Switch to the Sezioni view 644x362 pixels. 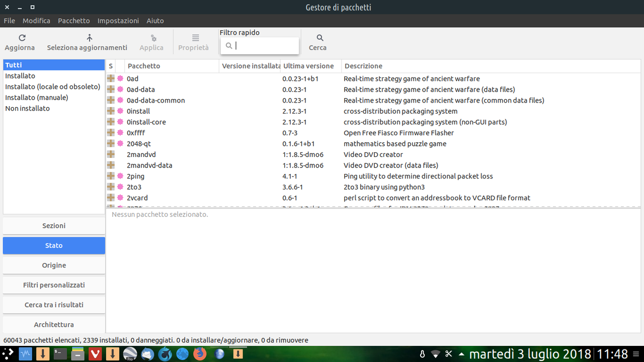(x=54, y=226)
